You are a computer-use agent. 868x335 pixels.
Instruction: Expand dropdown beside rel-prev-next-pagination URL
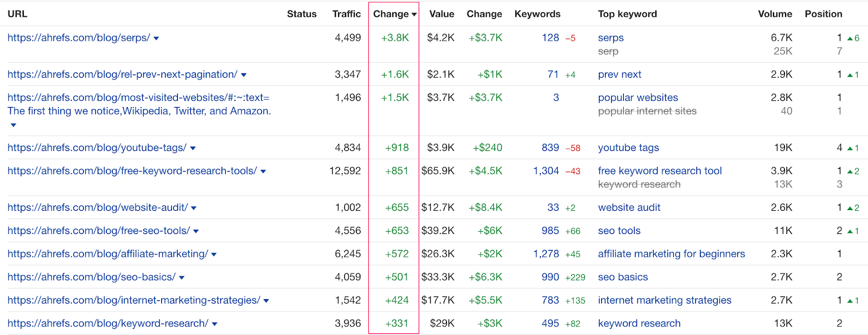pos(244,75)
